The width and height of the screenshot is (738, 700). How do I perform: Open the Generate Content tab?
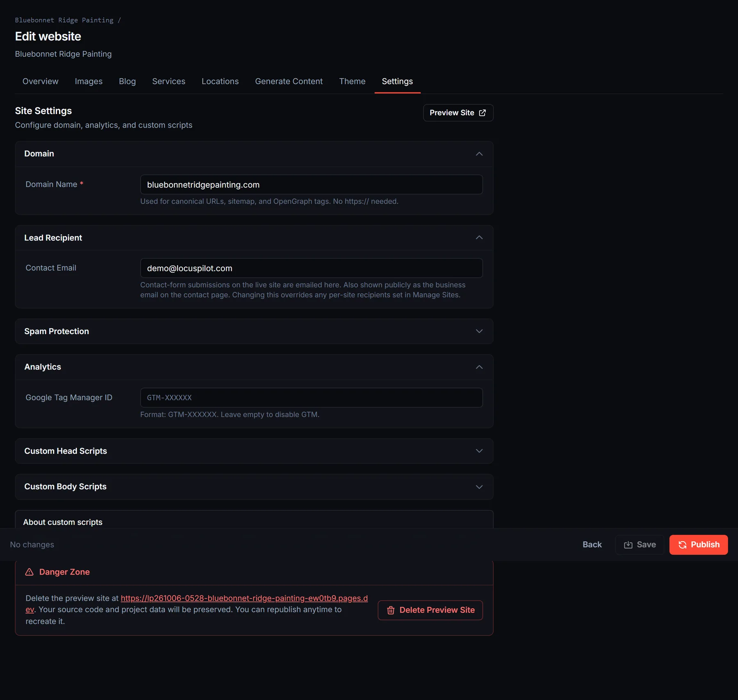pyautogui.click(x=289, y=81)
